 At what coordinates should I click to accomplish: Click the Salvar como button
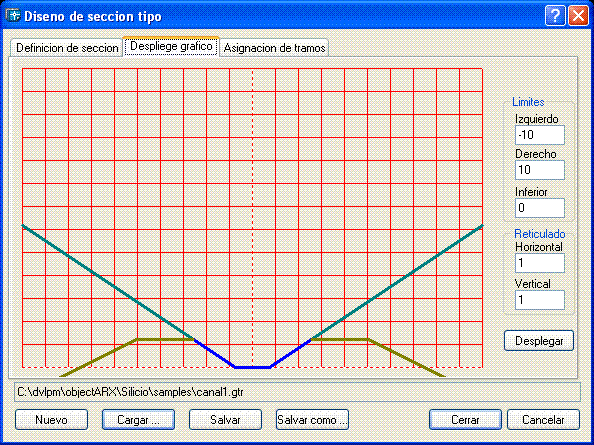pos(312,420)
